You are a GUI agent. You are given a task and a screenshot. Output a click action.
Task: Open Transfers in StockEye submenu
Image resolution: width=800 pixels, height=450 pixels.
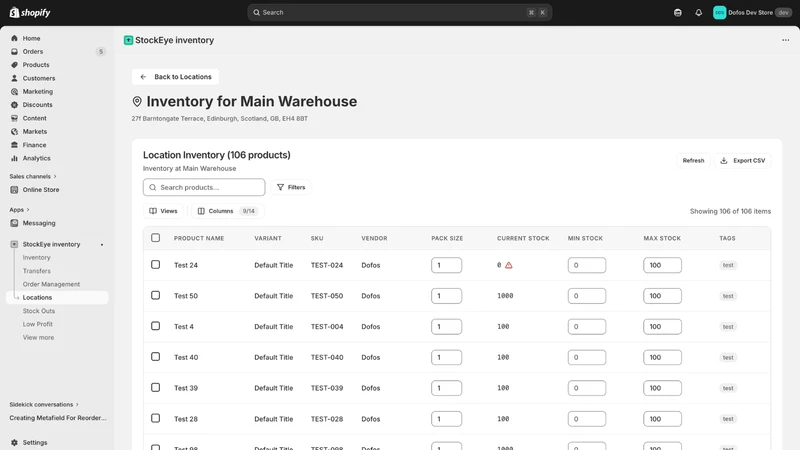click(36, 271)
